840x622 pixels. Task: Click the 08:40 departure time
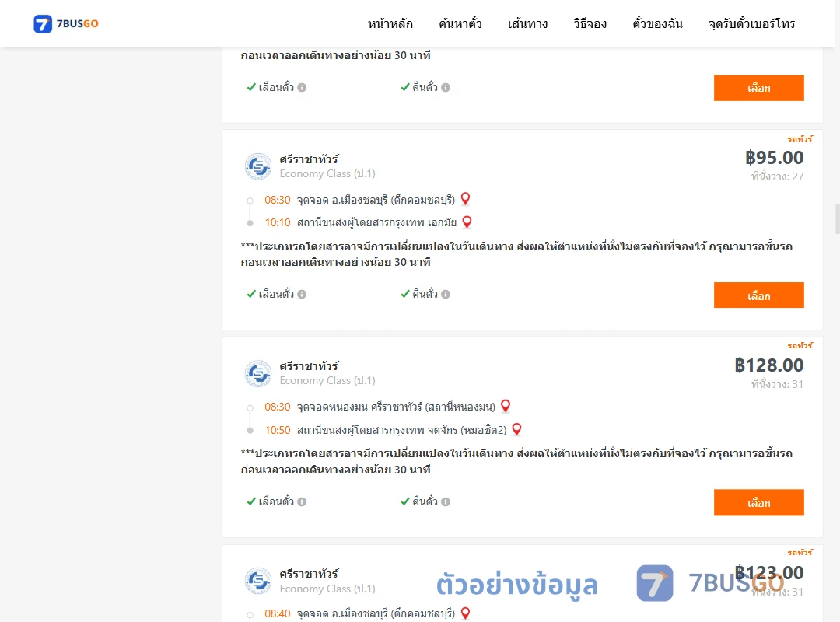(x=278, y=613)
